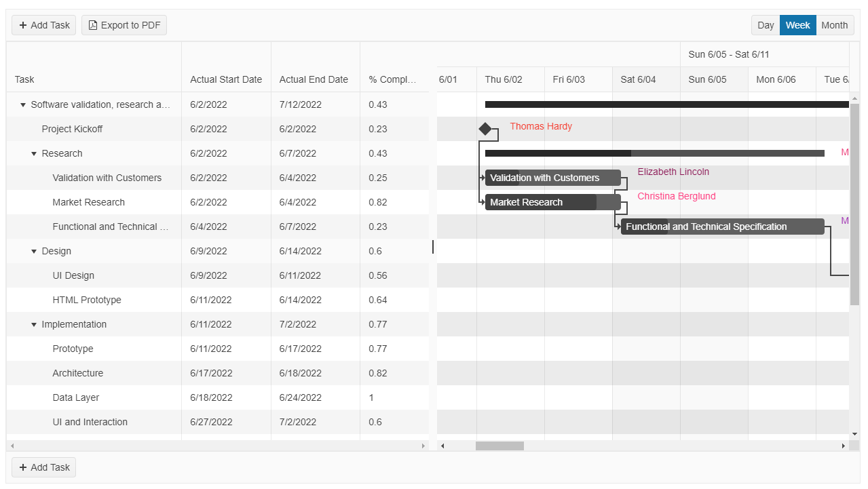868x489 pixels.
Task: Switch to Day view
Action: 765,24
